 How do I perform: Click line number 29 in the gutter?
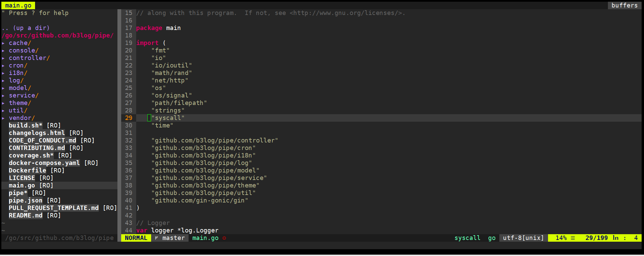(x=129, y=118)
